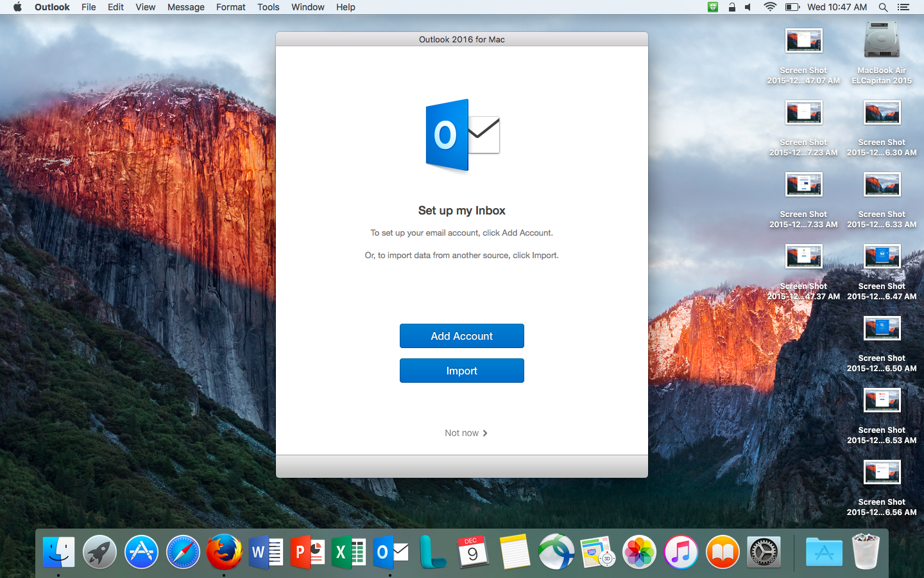Launch Microsoft Word from the dock

click(x=266, y=552)
